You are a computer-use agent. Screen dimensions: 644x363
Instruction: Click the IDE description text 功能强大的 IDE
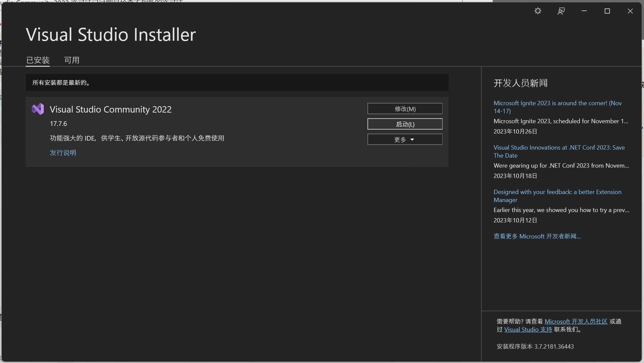click(137, 138)
